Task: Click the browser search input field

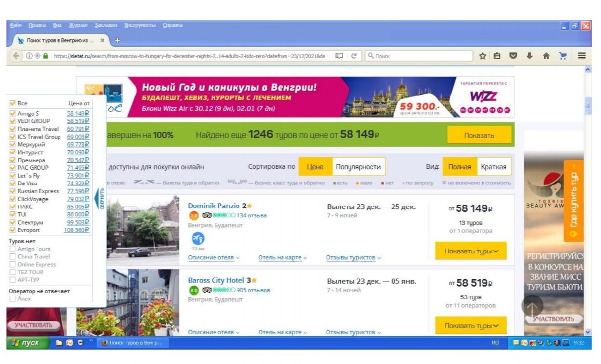Action: tap(419, 56)
